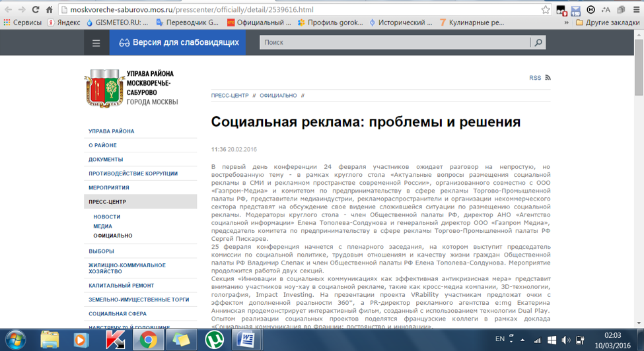Open the network signal tray icon
Viewport: 644px width, 351px height.
[x=537, y=340]
